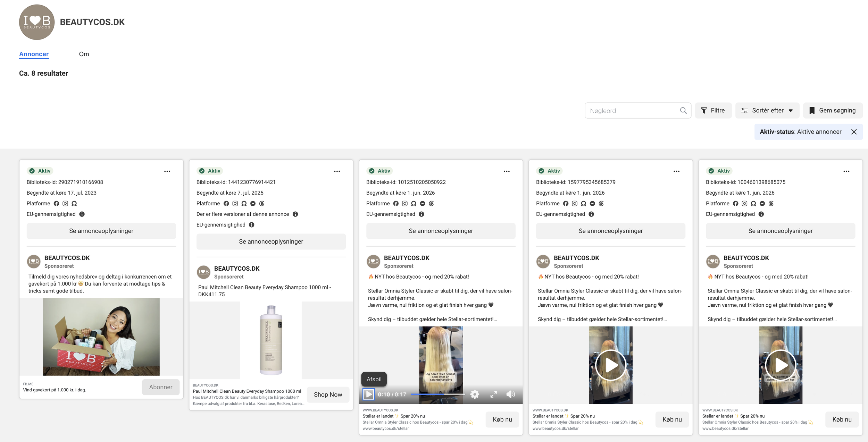Switch to the Om tab
Screen dimensions: 868x442
(x=84, y=54)
